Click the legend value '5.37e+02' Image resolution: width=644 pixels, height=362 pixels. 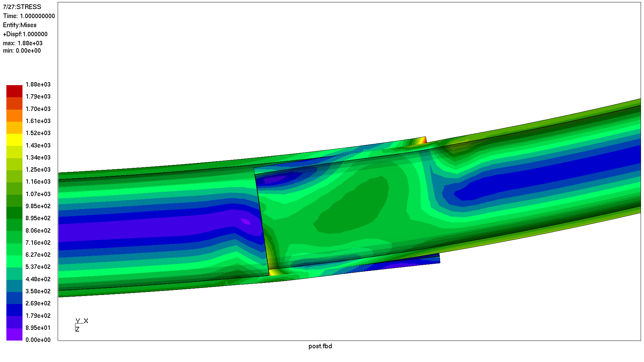[x=38, y=267]
